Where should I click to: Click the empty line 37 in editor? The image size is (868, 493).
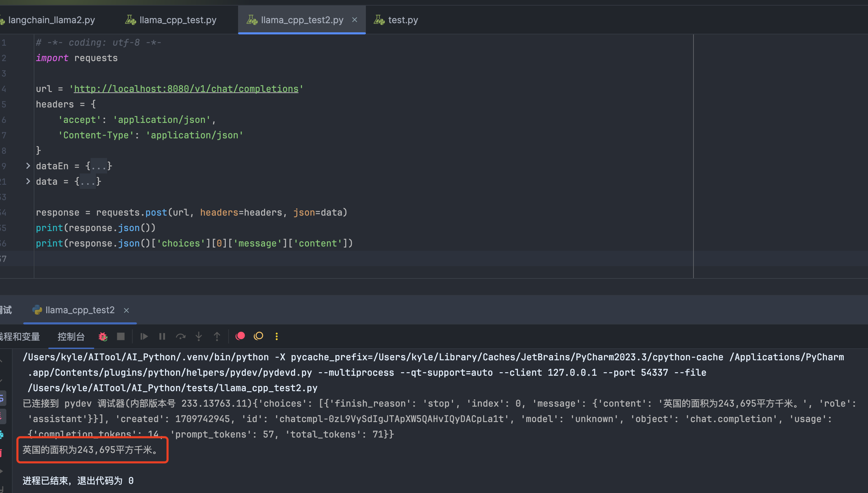tap(211, 259)
